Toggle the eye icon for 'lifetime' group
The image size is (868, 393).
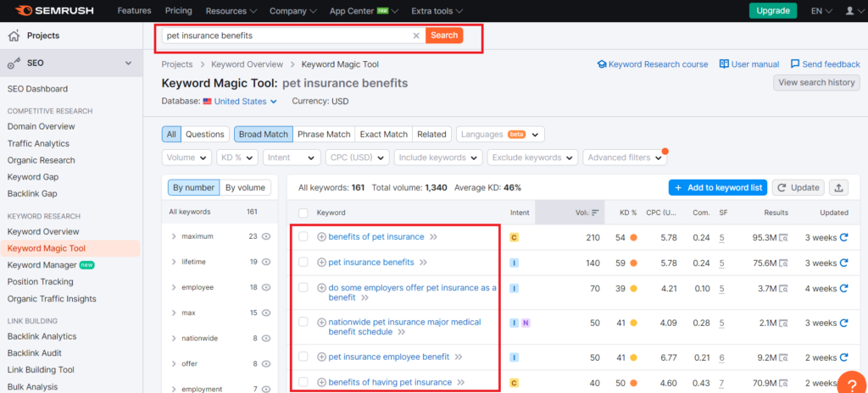265,262
